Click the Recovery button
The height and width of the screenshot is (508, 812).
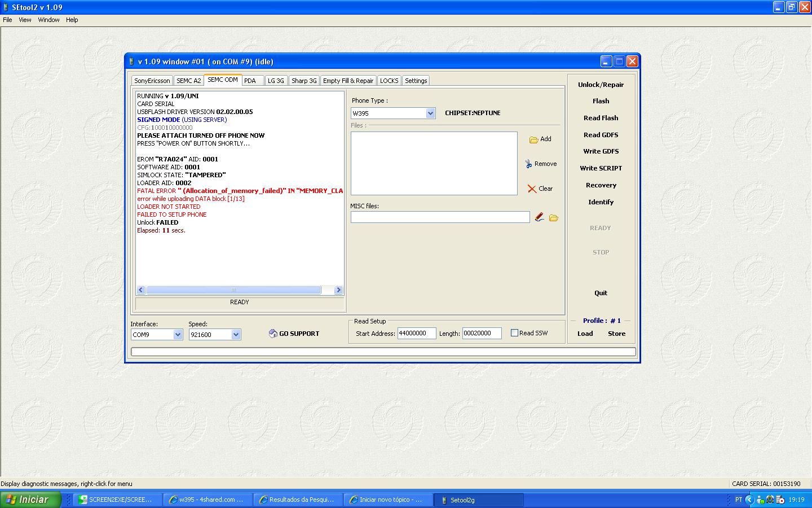pos(601,185)
